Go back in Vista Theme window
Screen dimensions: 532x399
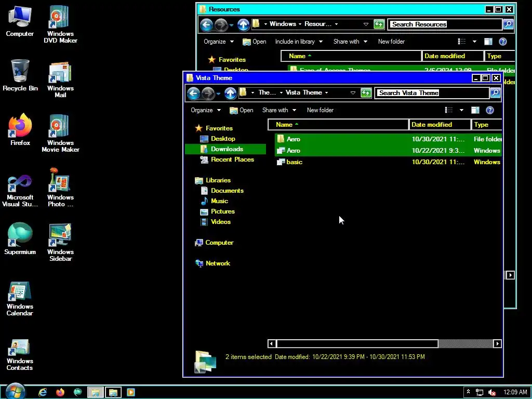(193, 93)
